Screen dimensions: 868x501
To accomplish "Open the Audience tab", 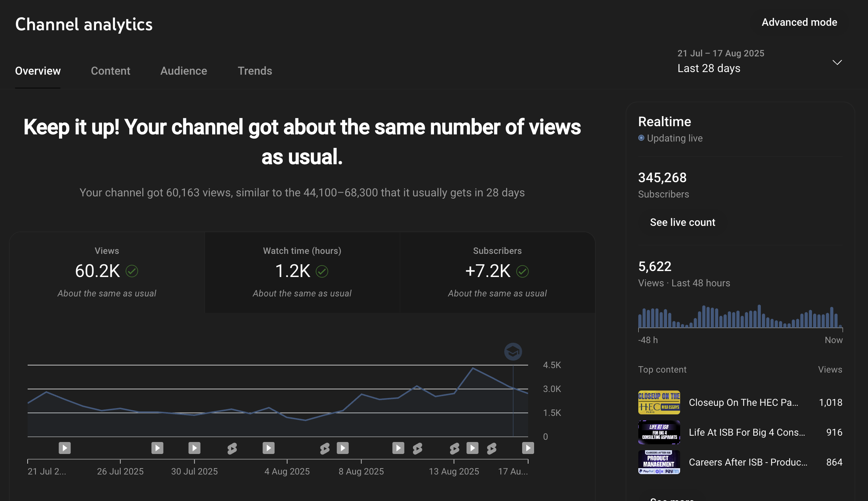I will point(183,71).
